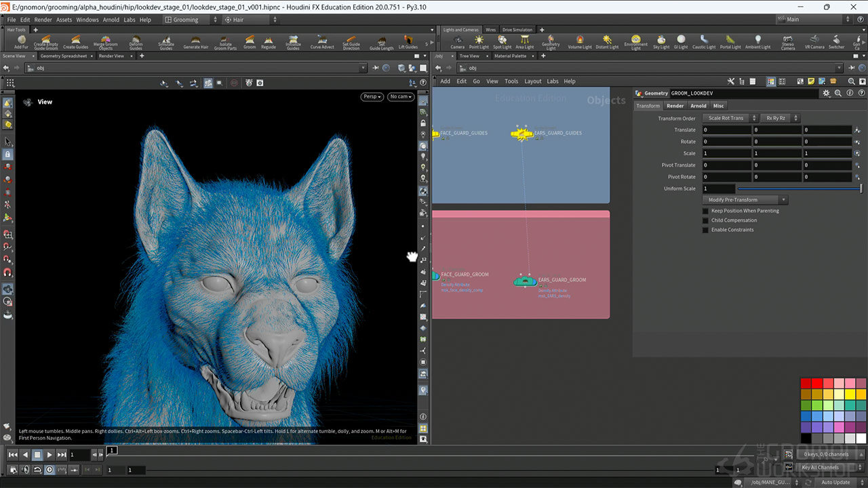Open the Windows menu

pos(87,20)
